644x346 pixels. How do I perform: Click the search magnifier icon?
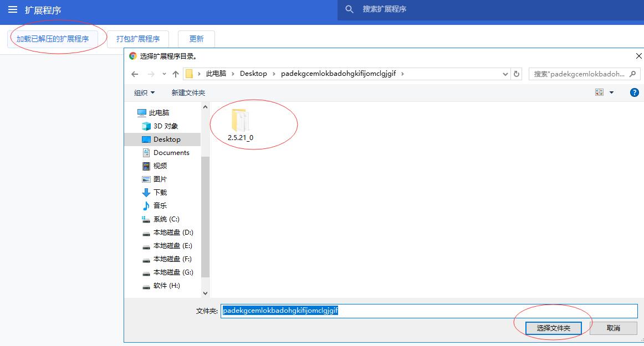[x=349, y=9]
